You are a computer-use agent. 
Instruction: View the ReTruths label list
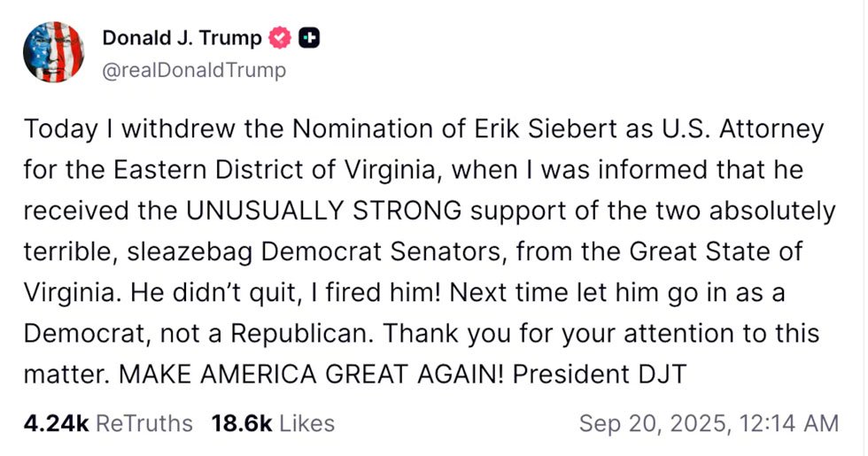pos(143,423)
